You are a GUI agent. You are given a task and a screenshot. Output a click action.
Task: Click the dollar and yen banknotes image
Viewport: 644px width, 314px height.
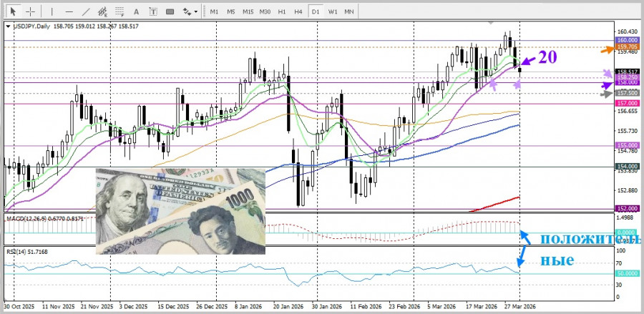coord(180,211)
